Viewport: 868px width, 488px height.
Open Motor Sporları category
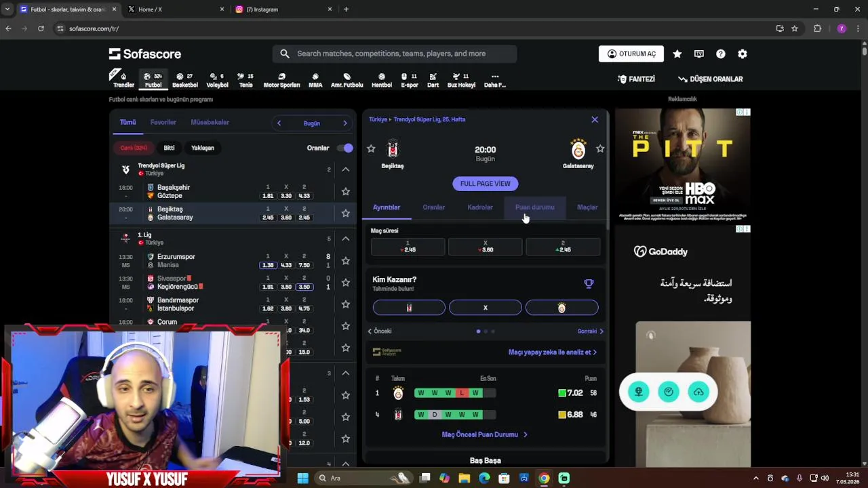pyautogui.click(x=281, y=79)
